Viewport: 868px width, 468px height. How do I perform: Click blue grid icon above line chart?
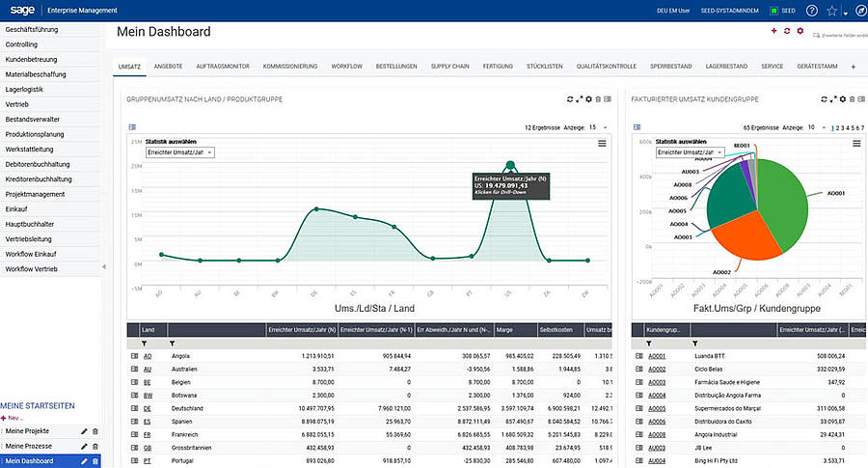pyautogui.click(x=132, y=127)
